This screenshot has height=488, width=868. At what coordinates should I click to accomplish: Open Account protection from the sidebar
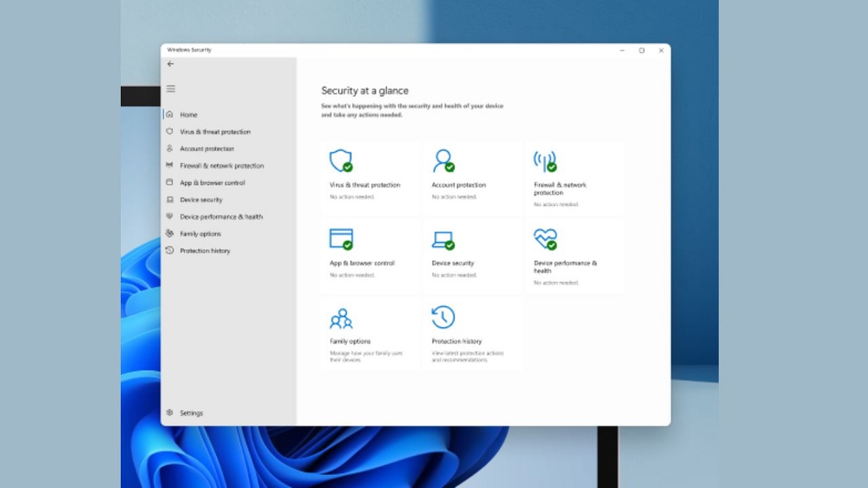click(207, 149)
